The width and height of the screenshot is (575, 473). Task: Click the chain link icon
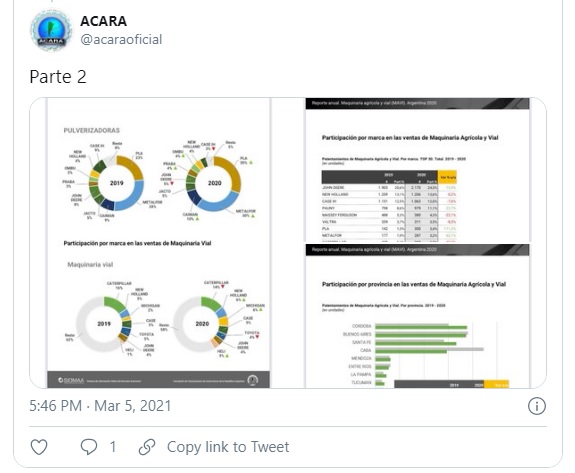147,447
